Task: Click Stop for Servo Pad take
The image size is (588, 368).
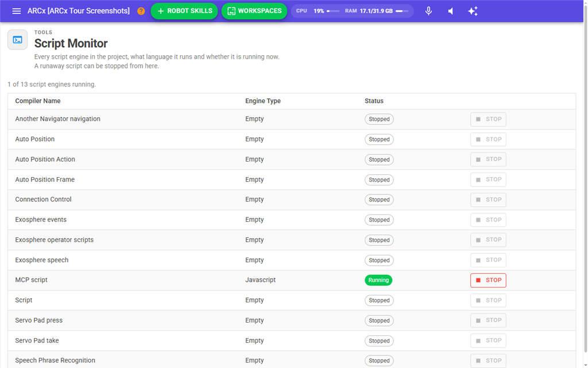Action: pos(488,340)
